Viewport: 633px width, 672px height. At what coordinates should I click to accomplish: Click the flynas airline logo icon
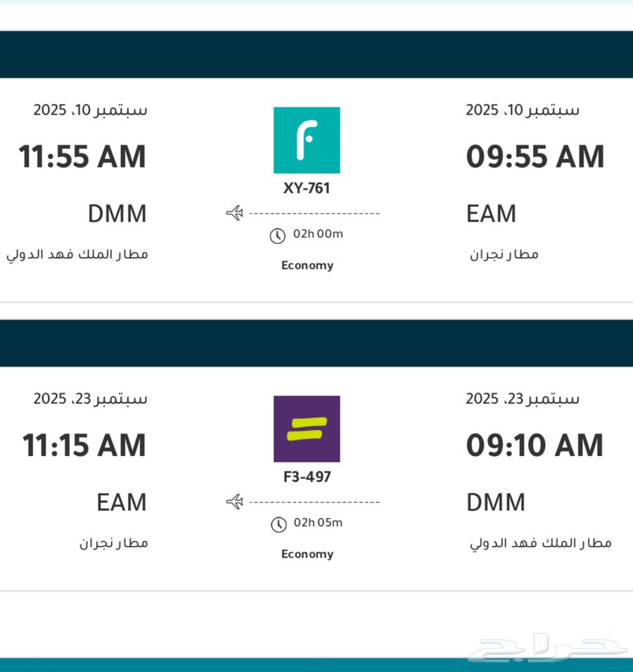307,139
